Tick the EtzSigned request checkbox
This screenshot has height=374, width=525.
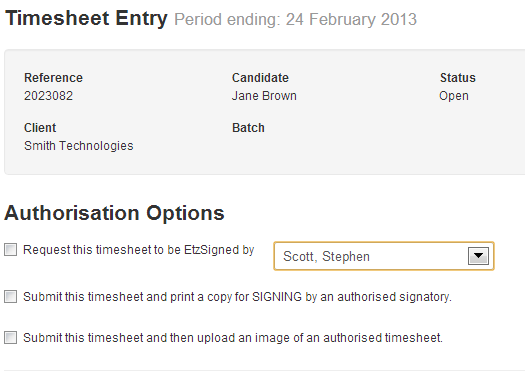click(x=10, y=250)
